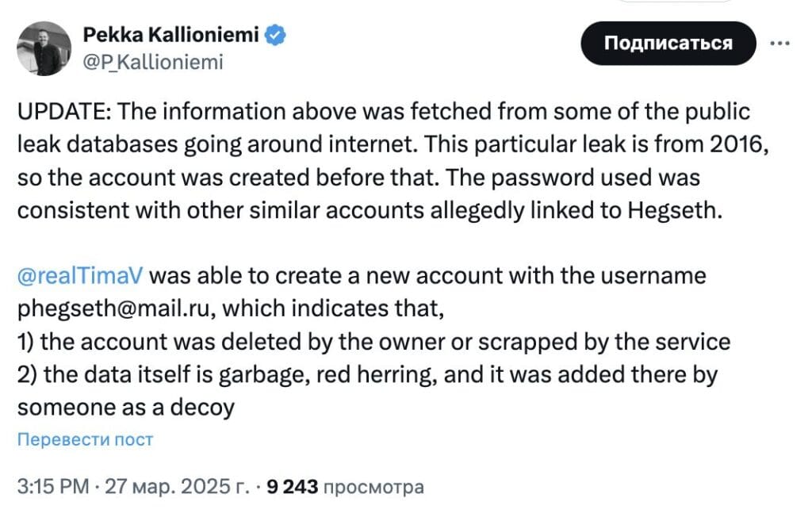Open the @realTimaV mention link

click(80, 276)
